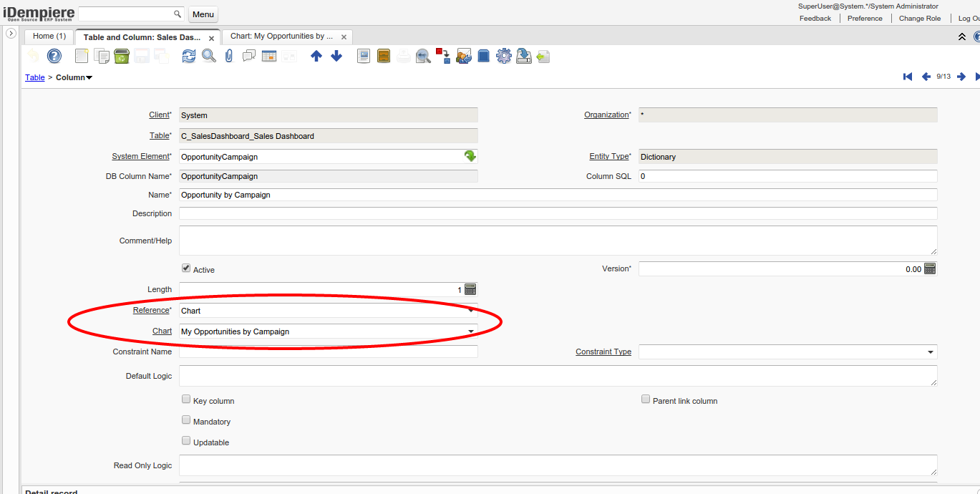
Task: Switch to the Home (1) tab
Action: [49, 36]
